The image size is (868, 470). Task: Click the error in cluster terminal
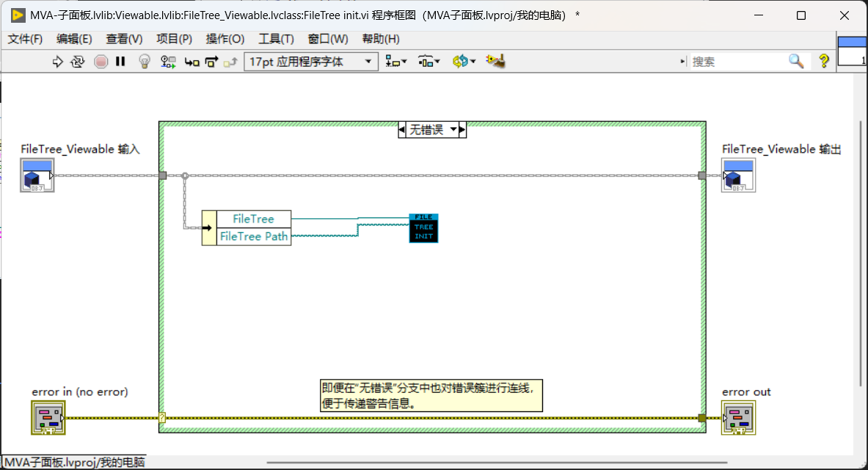(48, 418)
